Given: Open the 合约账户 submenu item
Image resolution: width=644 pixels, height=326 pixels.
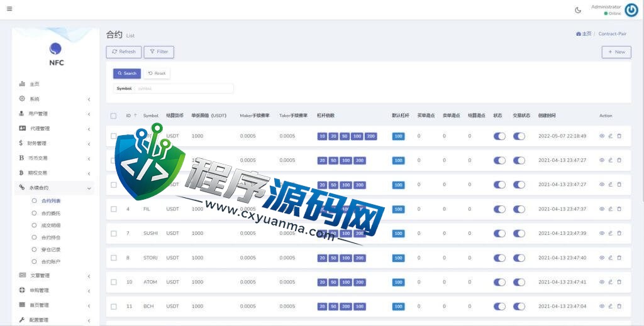Looking at the screenshot, I should tap(51, 262).
